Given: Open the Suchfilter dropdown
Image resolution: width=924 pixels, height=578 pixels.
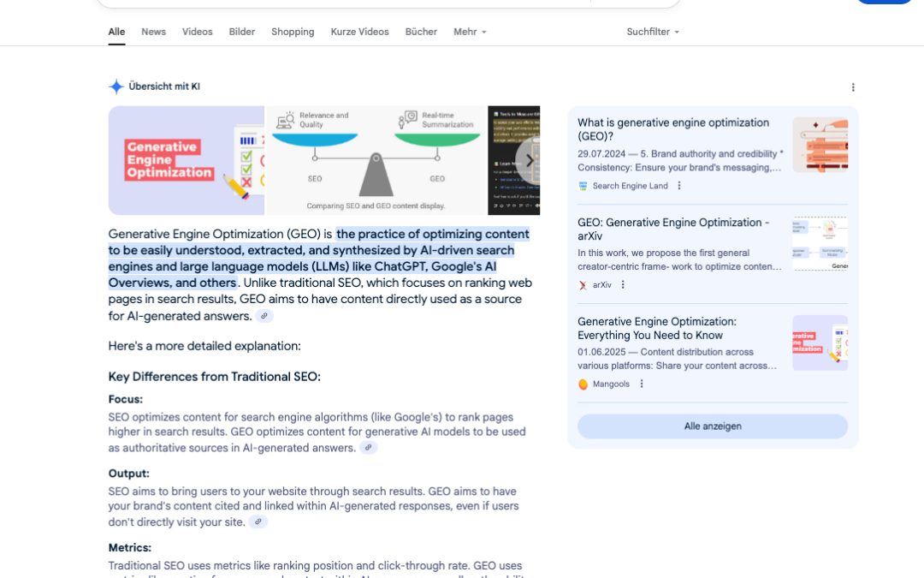Looking at the screenshot, I should [653, 32].
